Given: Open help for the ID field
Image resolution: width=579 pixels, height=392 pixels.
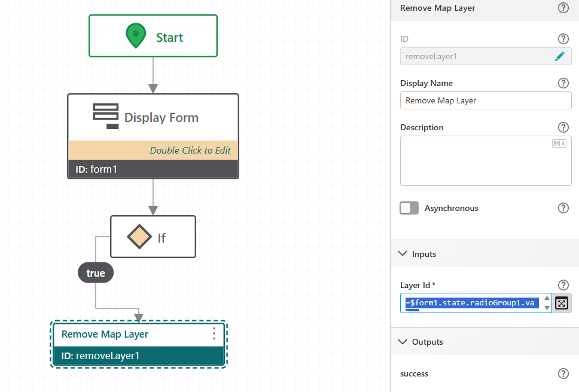Looking at the screenshot, I should click(x=563, y=39).
